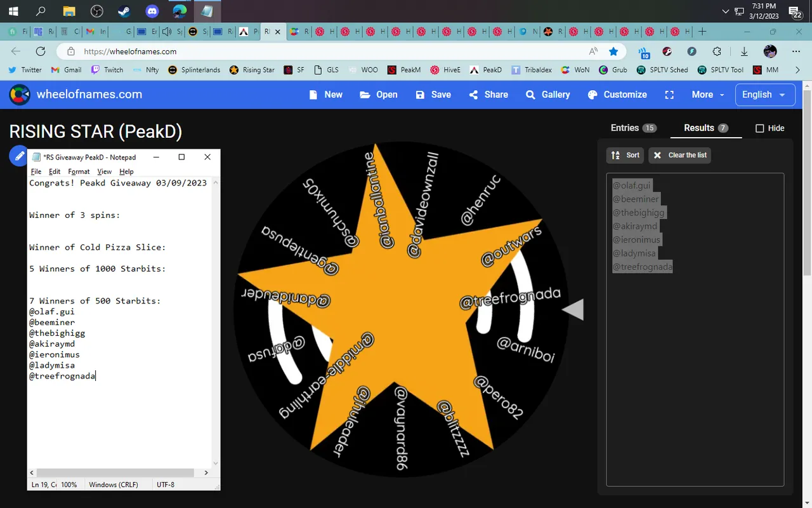Click '@beeminer' in Results list
The height and width of the screenshot is (508, 812).
pyautogui.click(x=636, y=199)
